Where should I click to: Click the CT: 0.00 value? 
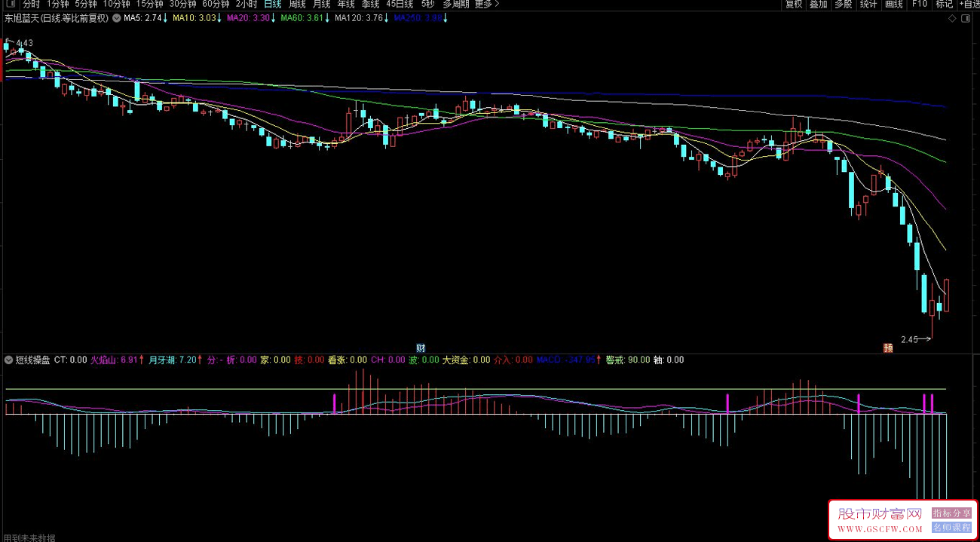pyautogui.click(x=71, y=360)
